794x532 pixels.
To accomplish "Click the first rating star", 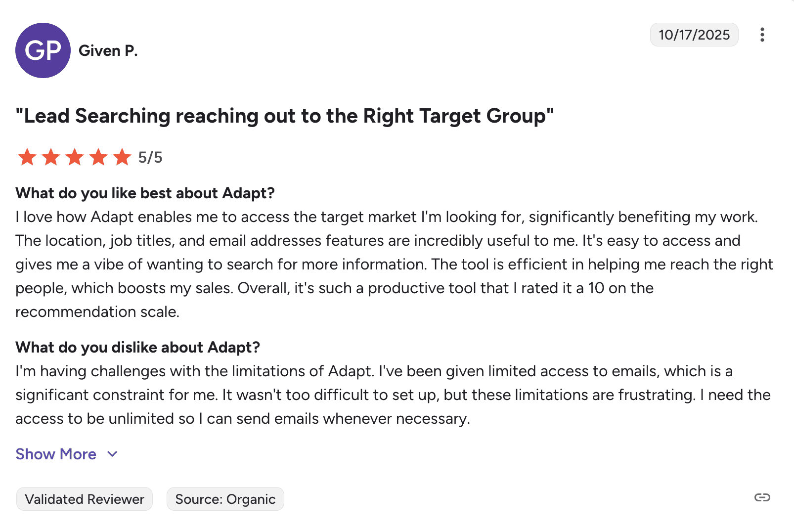I will pyautogui.click(x=27, y=157).
